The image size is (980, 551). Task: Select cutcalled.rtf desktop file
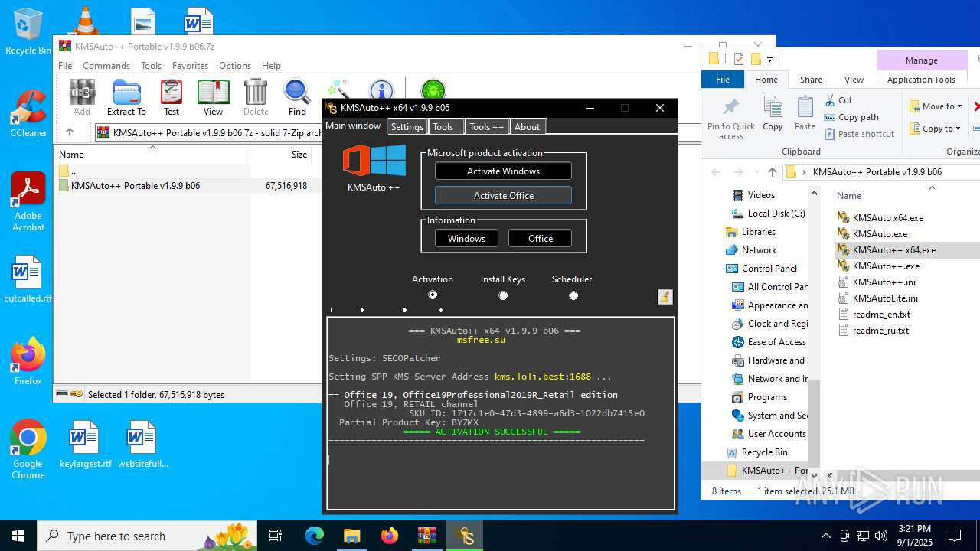tap(28, 279)
